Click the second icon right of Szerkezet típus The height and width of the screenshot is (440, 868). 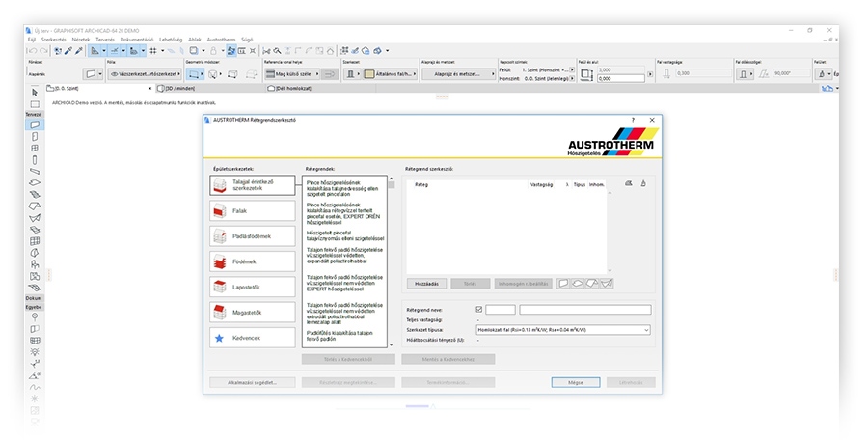pos(643,183)
